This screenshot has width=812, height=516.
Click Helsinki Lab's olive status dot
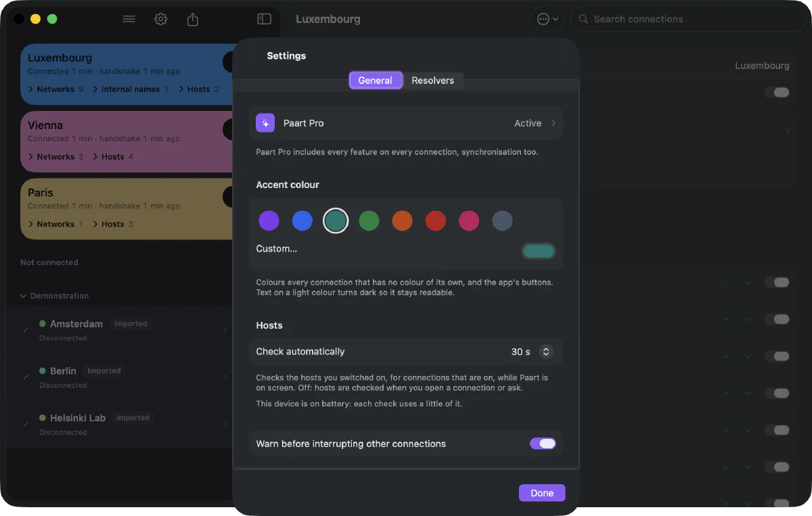click(43, 419)
